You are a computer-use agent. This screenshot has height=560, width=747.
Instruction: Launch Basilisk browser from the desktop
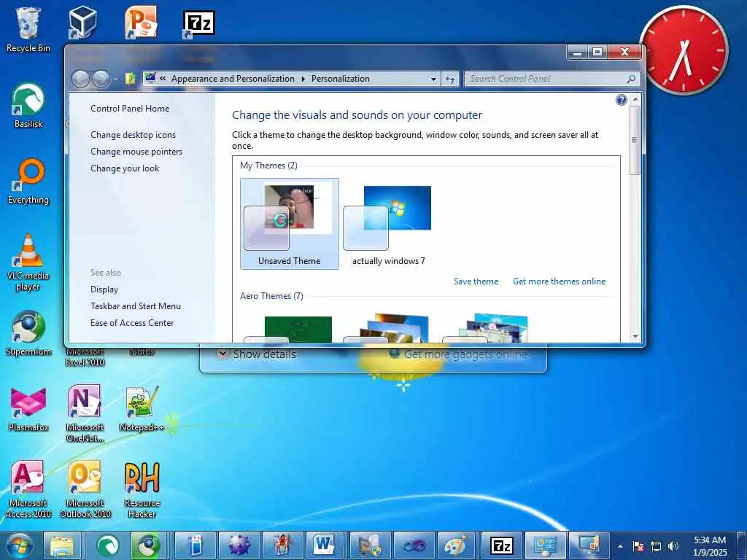tap(28, 106)
